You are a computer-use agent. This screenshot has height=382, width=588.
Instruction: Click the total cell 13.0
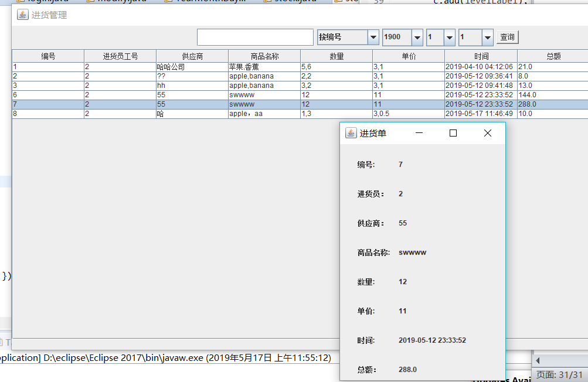[x=553, y=86]
